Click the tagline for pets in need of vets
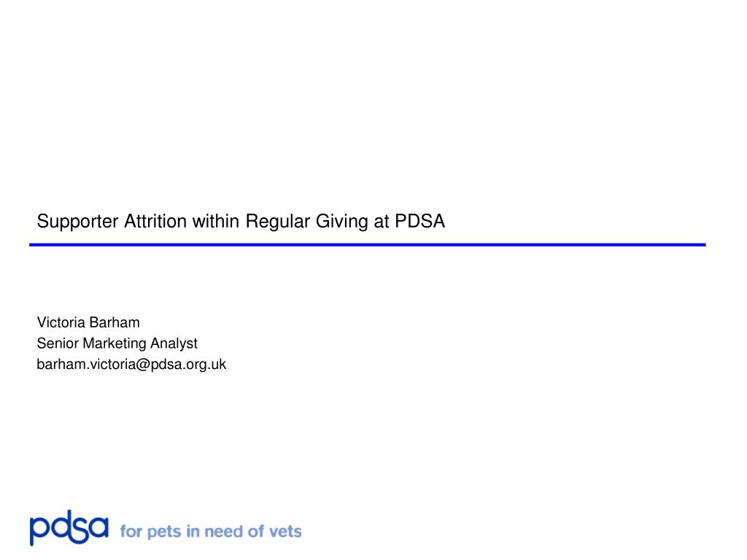 click(x=211, y=532)
